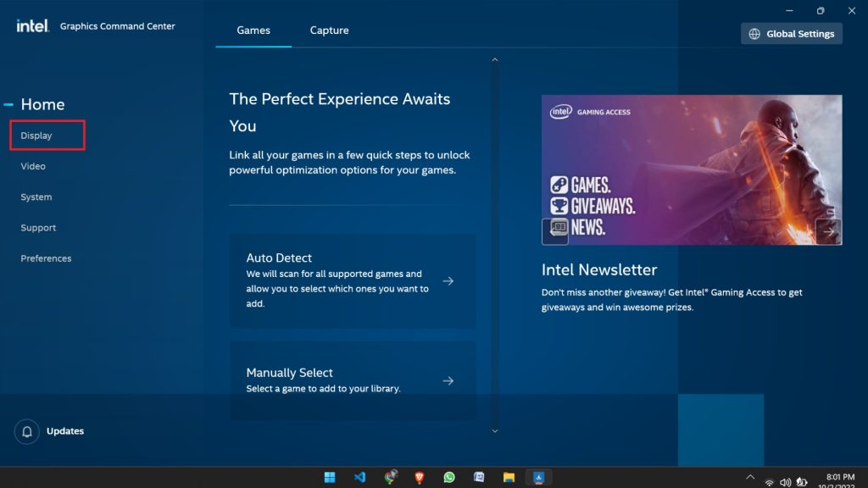Open the Games tab
Image resolution: width=868 pixels, height=488 pixels.
[x=253, y=30]
